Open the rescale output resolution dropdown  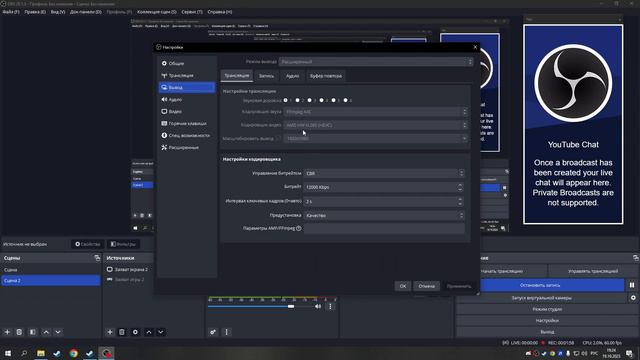pos(376,138)
